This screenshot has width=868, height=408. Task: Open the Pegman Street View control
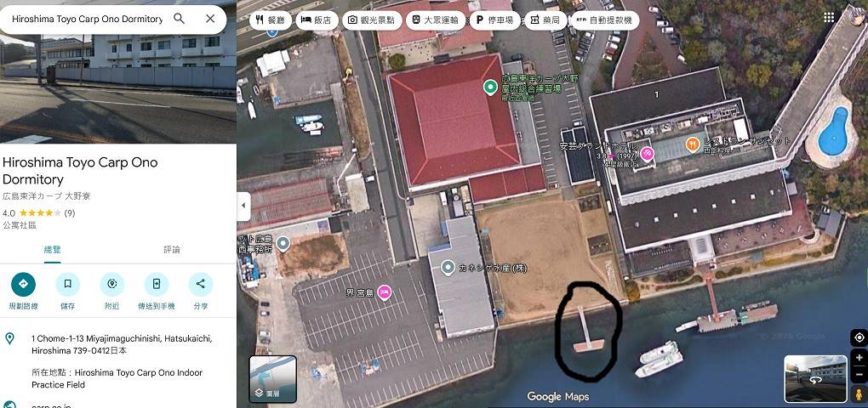(859, 394)
